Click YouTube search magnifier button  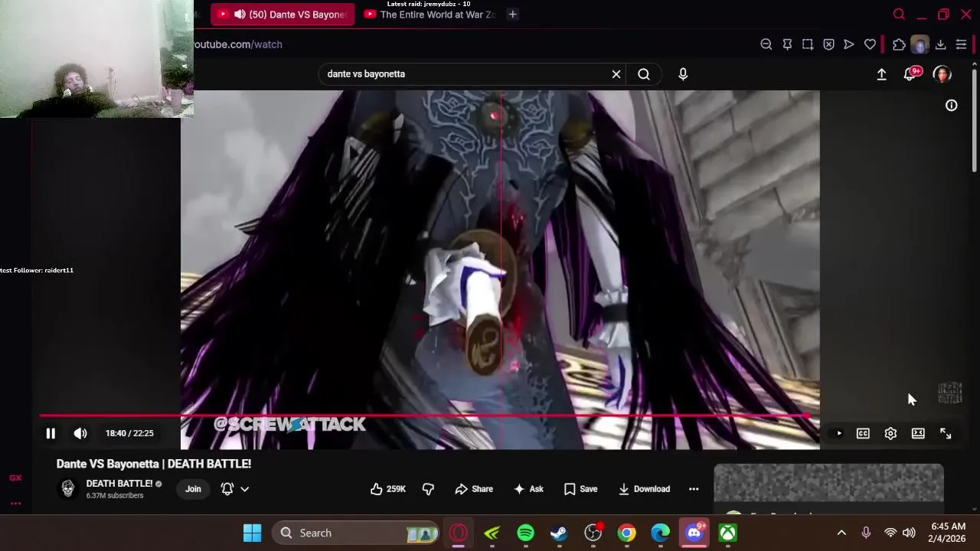(644, 74)
